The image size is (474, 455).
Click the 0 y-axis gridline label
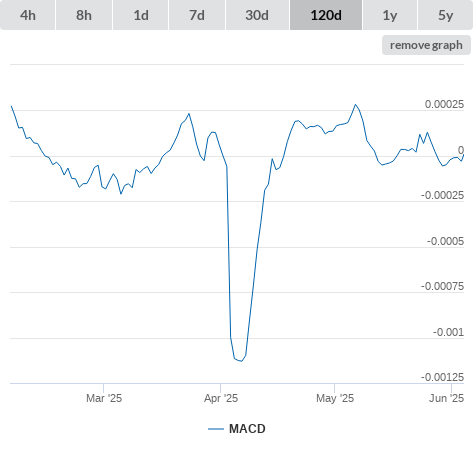coord(461,150)
